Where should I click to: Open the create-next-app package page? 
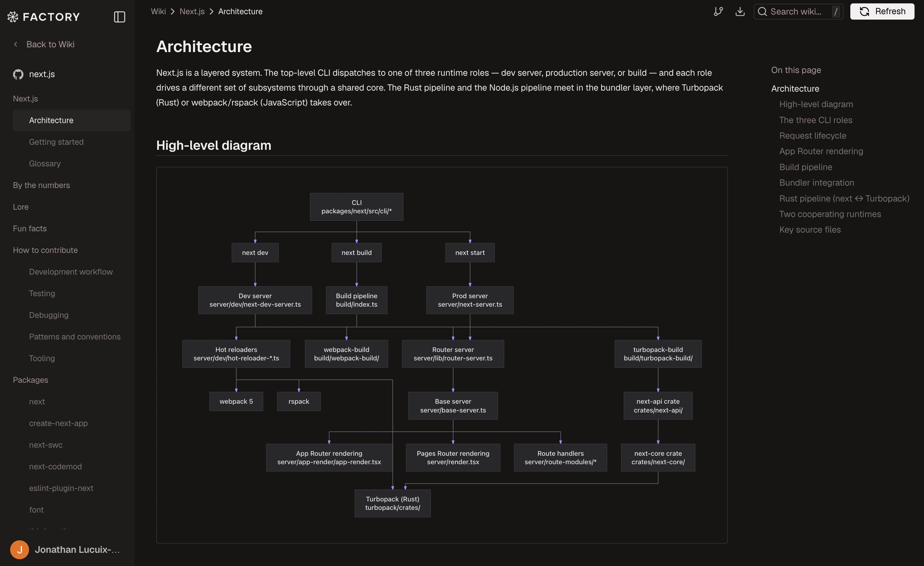pos(58,423)
